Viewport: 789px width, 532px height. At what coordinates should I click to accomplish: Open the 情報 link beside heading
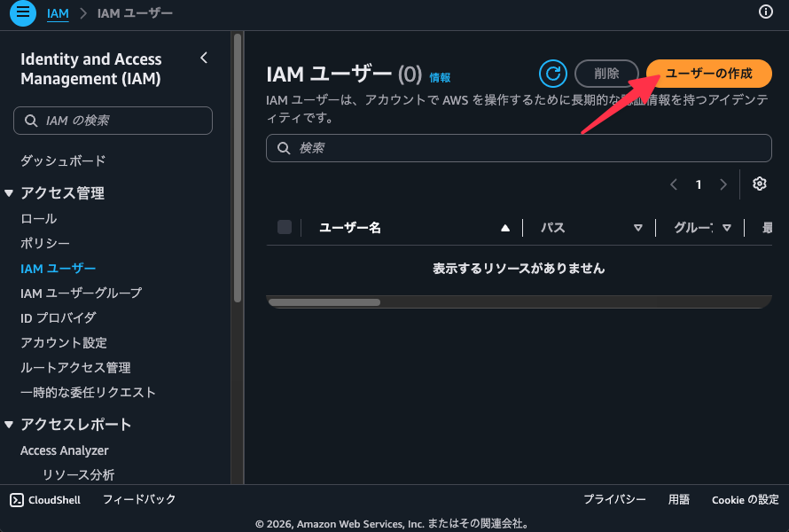point(440,77)
